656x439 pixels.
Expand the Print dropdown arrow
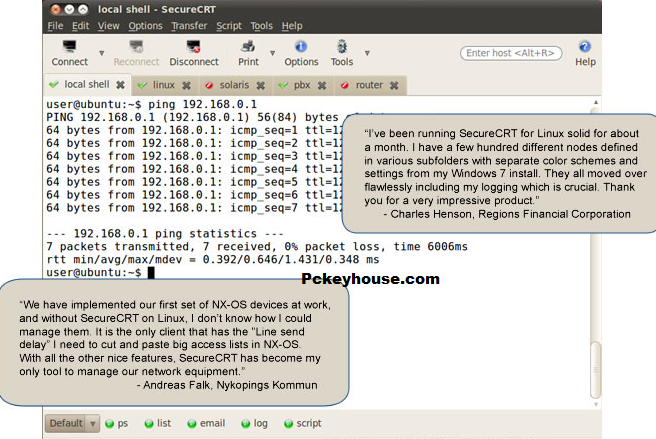pyautogui.click(x=272, y=53)
